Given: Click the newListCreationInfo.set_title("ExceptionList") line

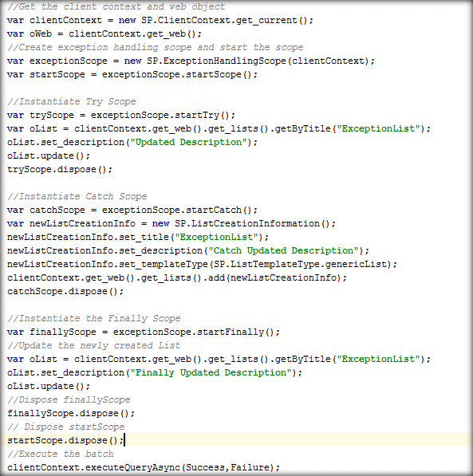Looking at the screenshot, I should (x=138, y=237).
